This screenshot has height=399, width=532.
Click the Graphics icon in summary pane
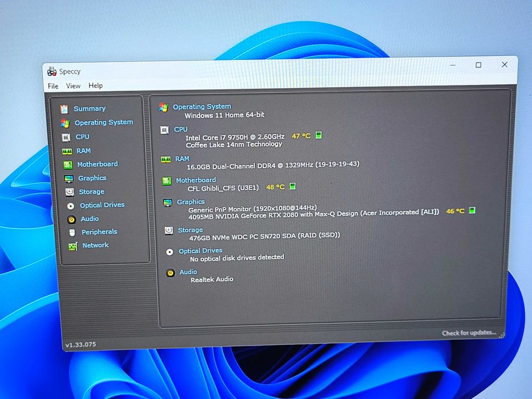click(168, 202)
